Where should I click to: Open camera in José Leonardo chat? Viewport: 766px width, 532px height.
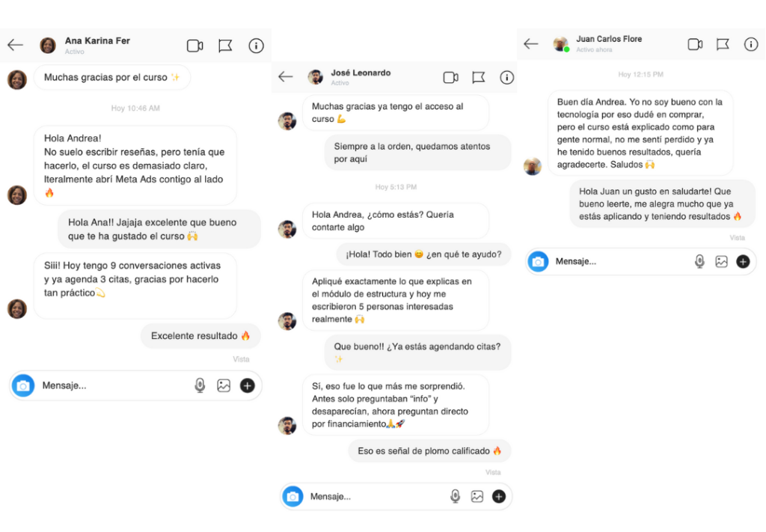[x=292, y=496]
